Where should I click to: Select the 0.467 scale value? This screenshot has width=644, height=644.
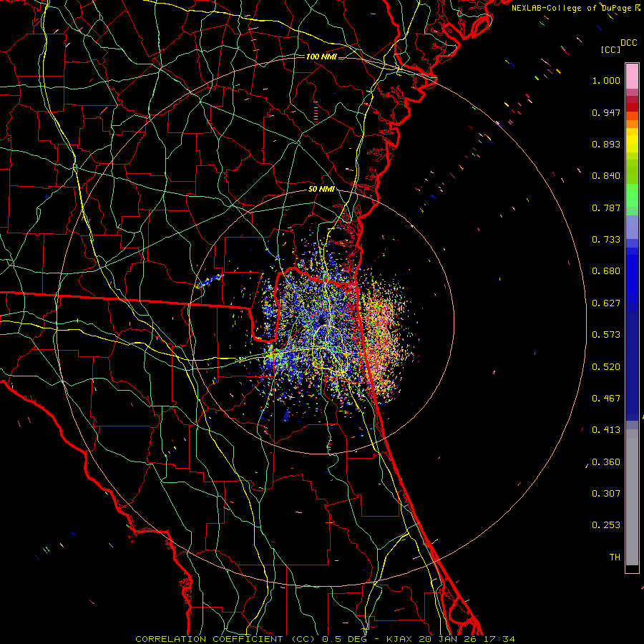point(606,399)
